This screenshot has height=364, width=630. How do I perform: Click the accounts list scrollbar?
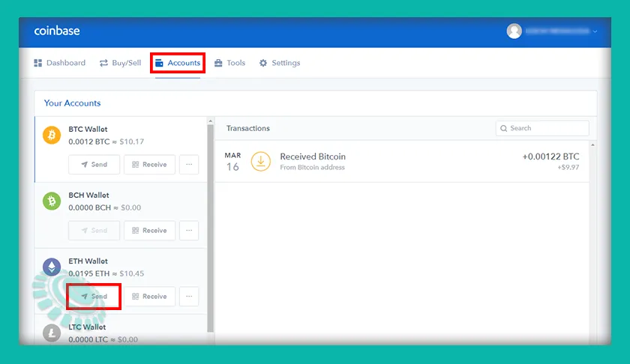[x=211, y=228]
